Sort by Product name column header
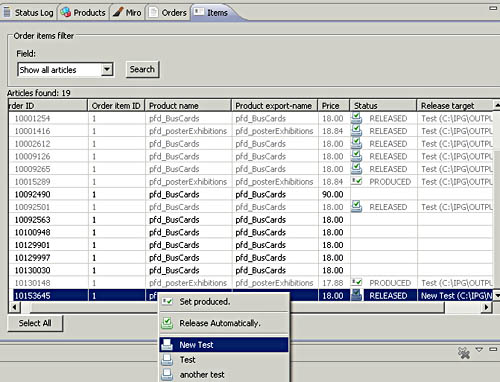This screenshot has height=382, width=500. 188,106
